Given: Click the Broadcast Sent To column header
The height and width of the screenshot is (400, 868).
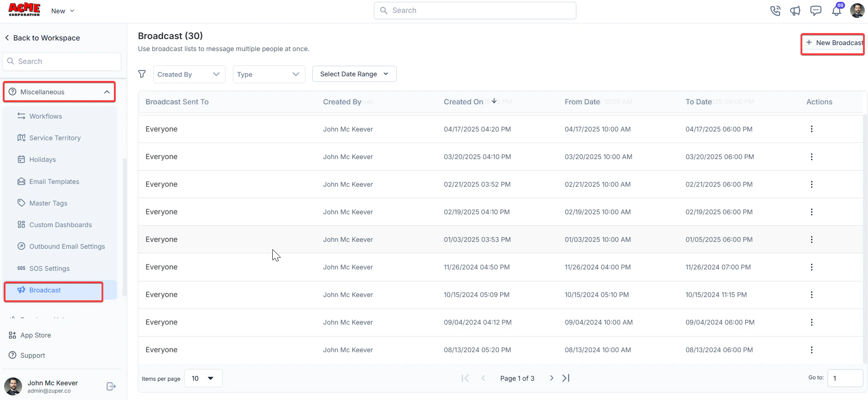Looking at the screenshot, I should [177, 102].
